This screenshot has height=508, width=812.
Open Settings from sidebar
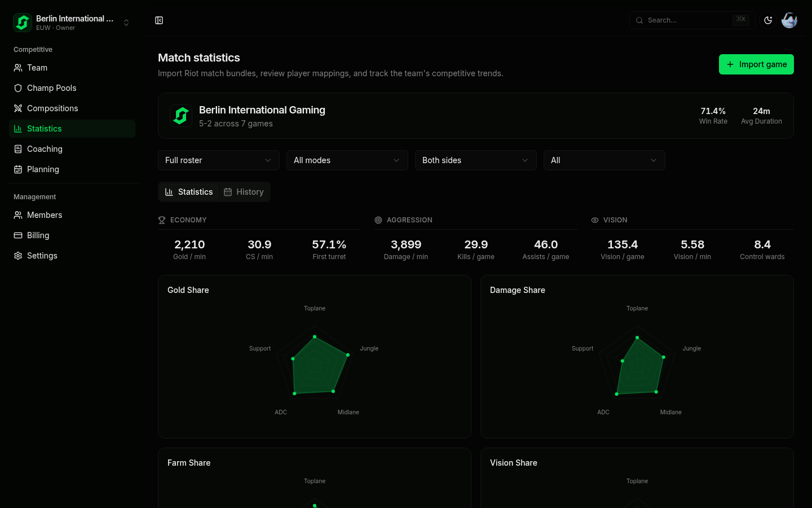72,256
